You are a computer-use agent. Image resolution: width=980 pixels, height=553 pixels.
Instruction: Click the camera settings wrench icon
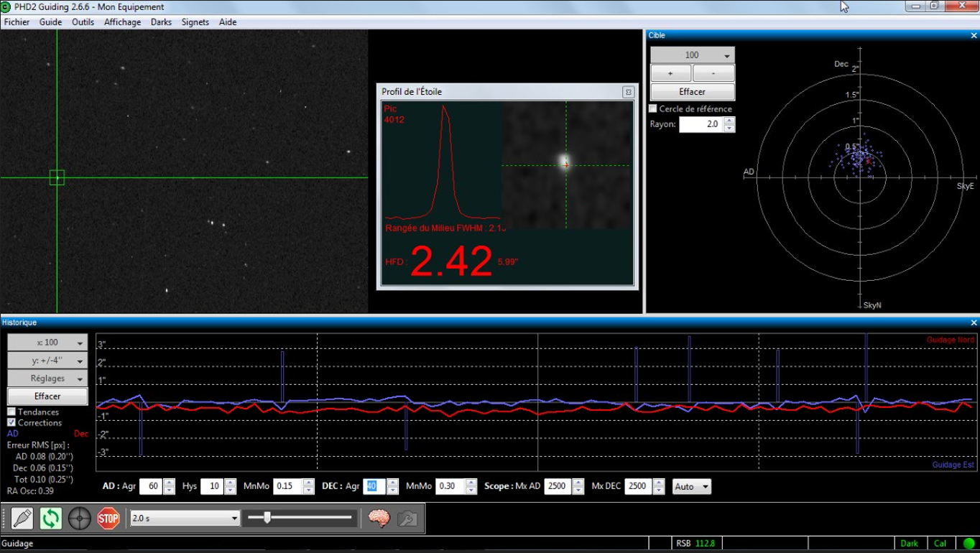click(x=407, y=518)
